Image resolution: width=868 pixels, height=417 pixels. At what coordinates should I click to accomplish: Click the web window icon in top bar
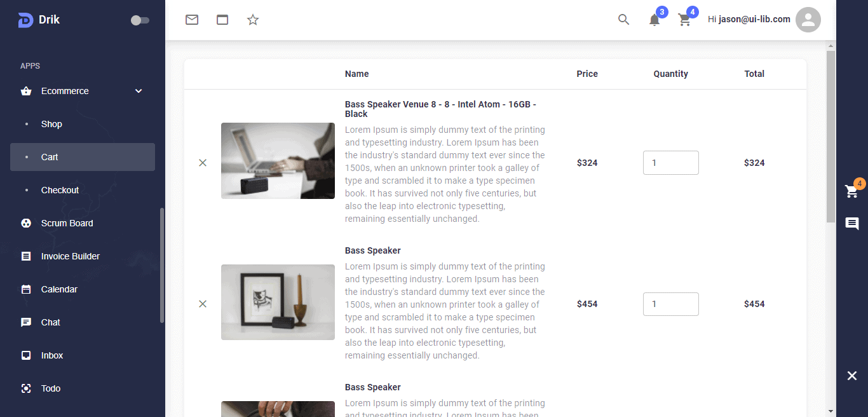222,20
